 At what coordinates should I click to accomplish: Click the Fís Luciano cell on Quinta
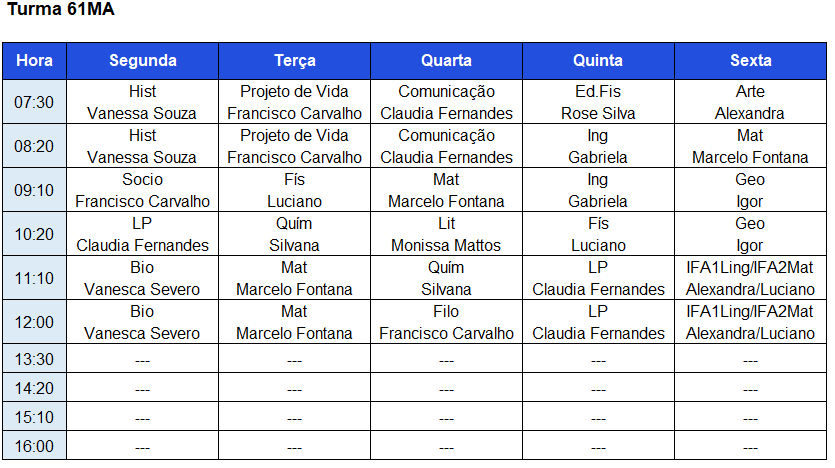(x=598, y=234)
